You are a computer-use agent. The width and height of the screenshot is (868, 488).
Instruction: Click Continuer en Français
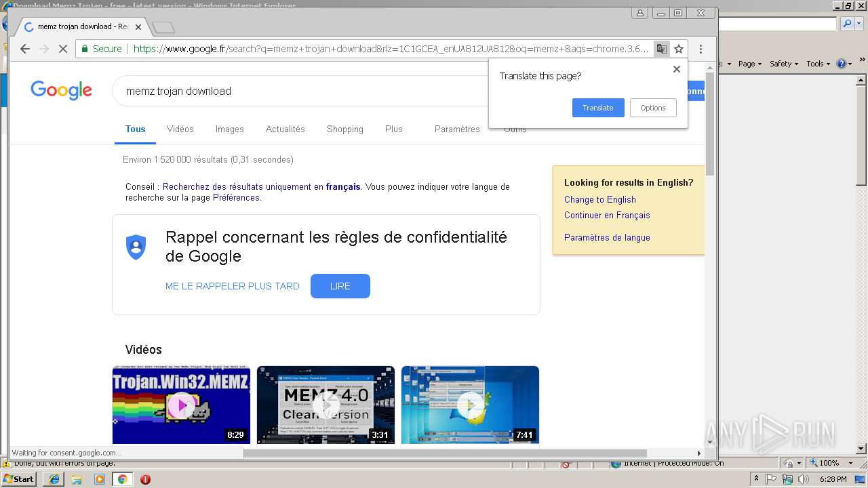[607, 215]
